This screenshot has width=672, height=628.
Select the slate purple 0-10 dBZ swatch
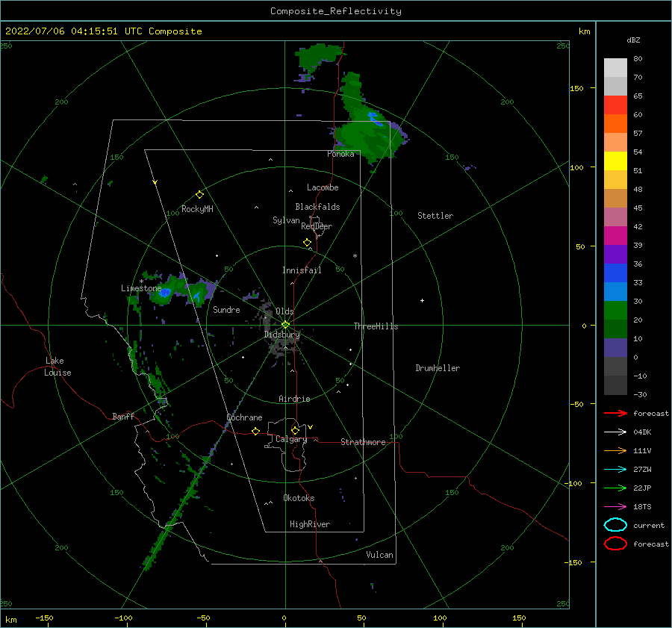click(x=615, y=348)
